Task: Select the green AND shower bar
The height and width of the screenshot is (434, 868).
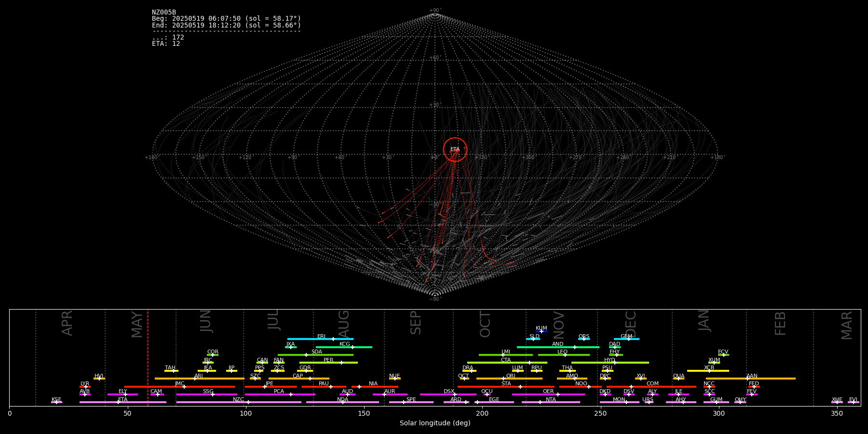Action: click(x=558, y=347)
